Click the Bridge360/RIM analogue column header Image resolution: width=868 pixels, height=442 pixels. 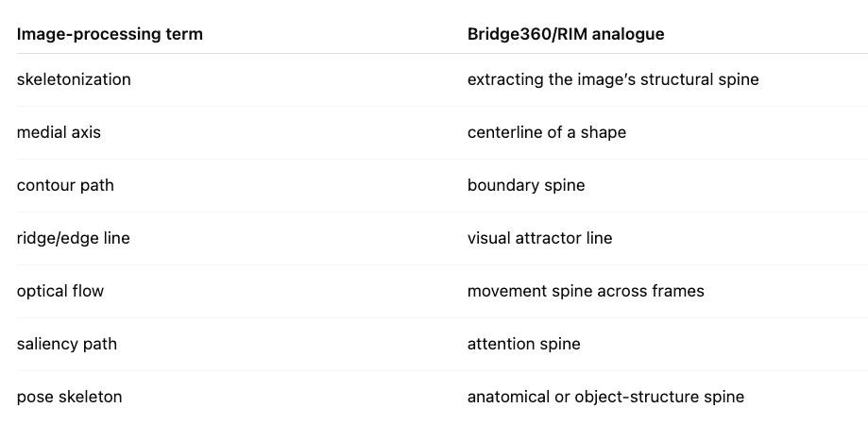(x=566, y=34)
